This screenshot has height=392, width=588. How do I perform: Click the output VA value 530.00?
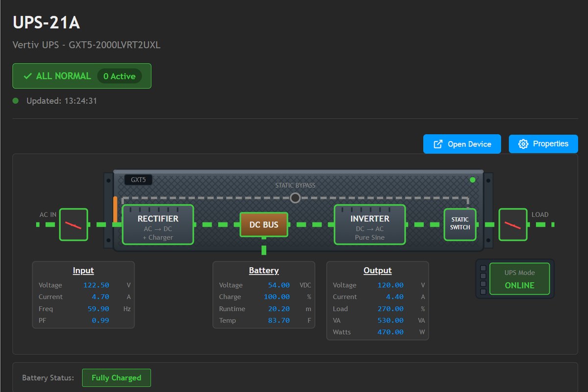pyautogui.click(x=391, y=320)
